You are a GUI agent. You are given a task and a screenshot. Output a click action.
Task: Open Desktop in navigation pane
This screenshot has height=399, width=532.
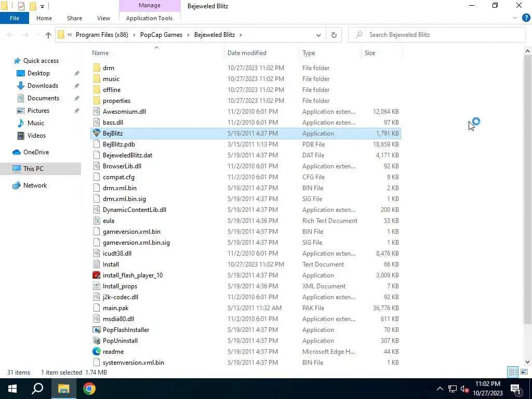[x=38, y=73]
